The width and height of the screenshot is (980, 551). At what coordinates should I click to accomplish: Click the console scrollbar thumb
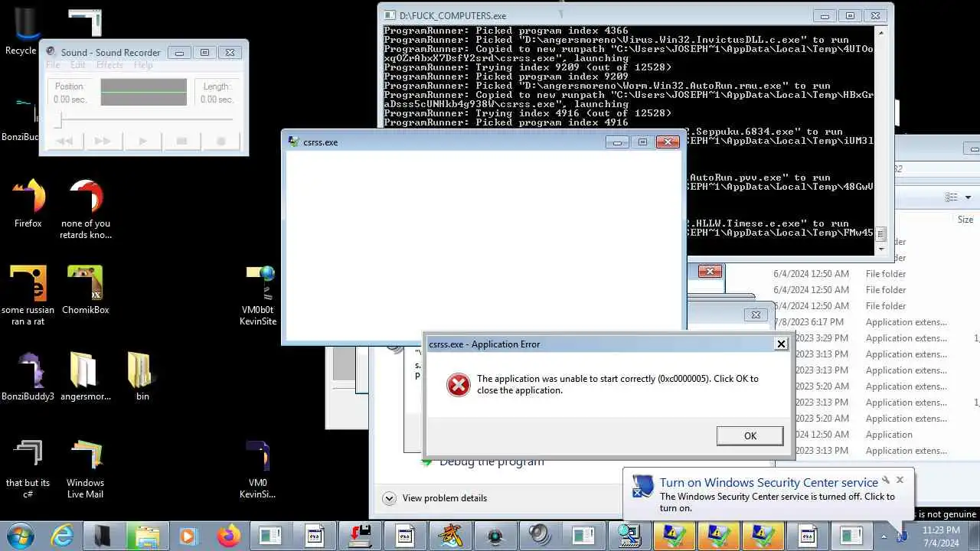[x=881, y=234]
